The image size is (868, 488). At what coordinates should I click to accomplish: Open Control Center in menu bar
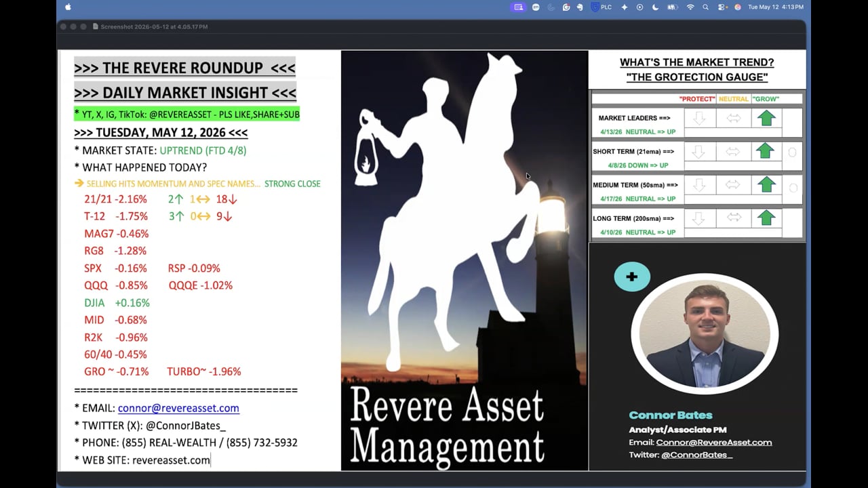tap(722, 7)
